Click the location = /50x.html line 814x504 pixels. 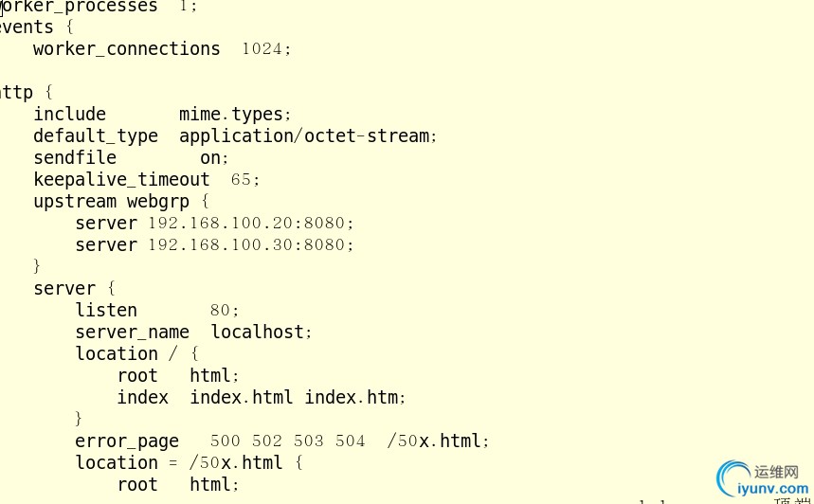click(x=189, y=463)
